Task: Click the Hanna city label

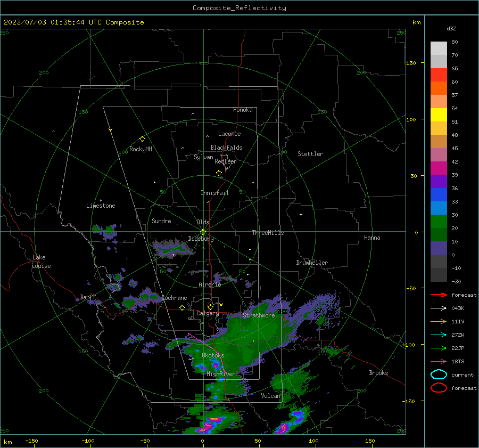Action: click(372, 238)
